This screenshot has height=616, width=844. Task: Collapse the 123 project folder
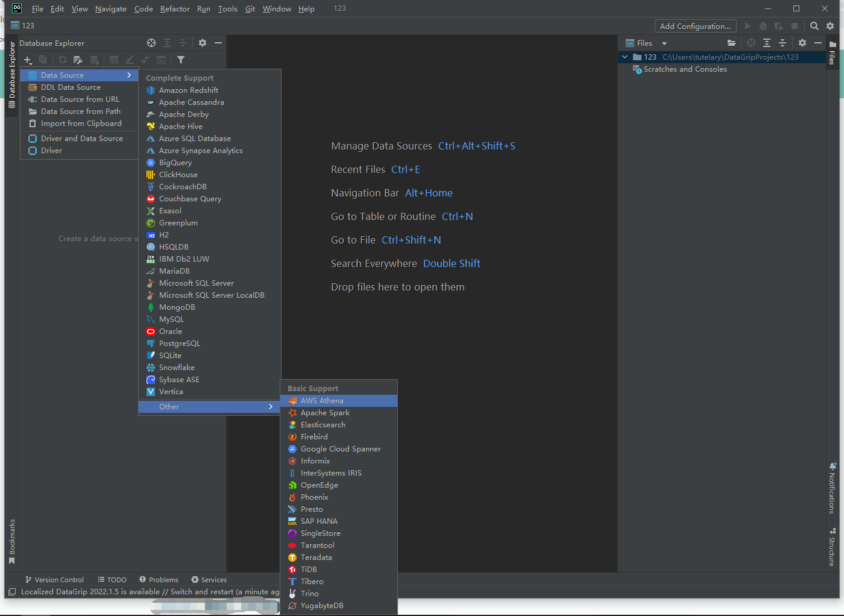coord(625,57)
